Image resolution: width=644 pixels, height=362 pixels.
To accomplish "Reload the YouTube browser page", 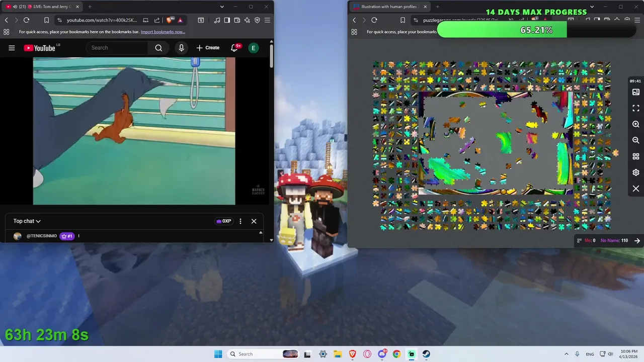I will coord(27,20).
